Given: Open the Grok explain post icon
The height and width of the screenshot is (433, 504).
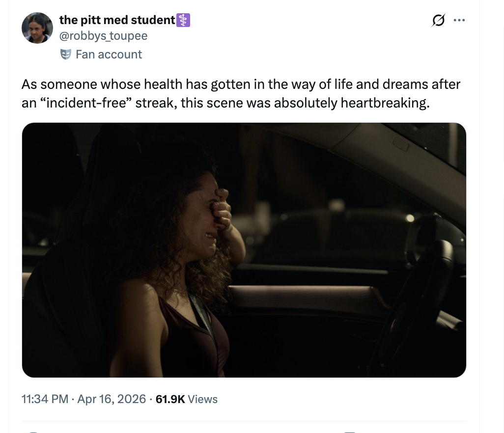Looking at the screenshot, I should point(437,21).
